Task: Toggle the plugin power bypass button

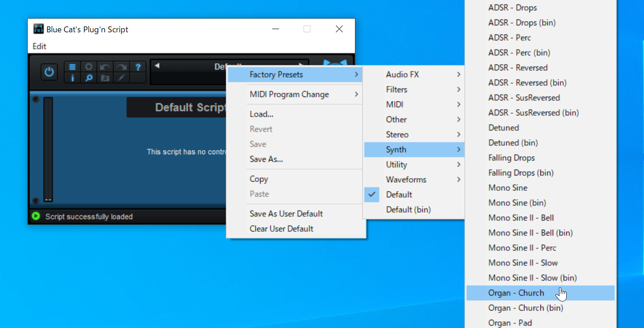Action: tap(49, 72)
